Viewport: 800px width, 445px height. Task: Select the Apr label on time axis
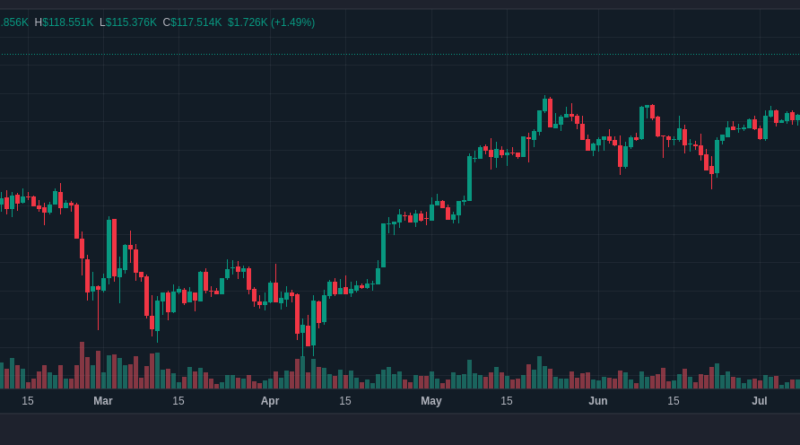[269, 401]
